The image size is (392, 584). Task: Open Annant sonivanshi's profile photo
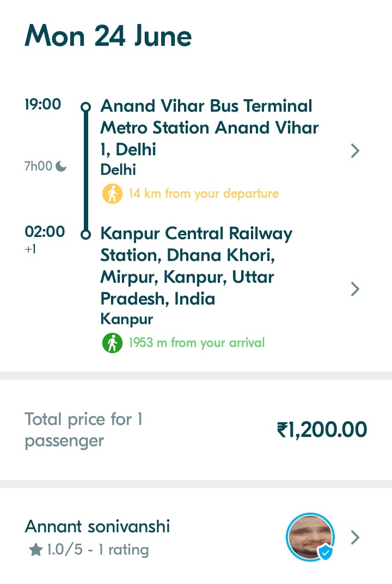coord(310,537)
